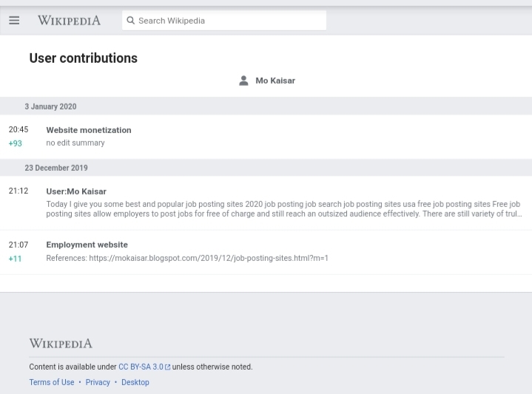Open the hamburger main menu
Image resolution: width=532 pixels, height=394 pixels.
(x=14, y=21)
